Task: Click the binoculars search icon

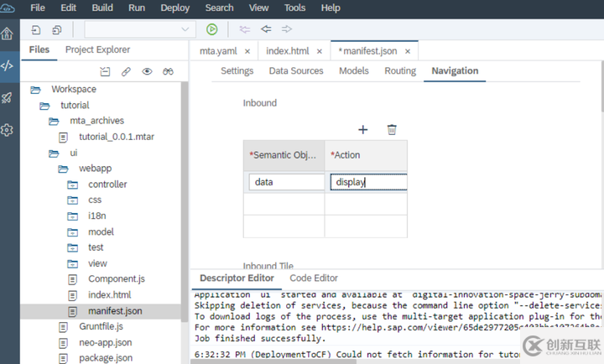Action: click(x=168, y=71)
